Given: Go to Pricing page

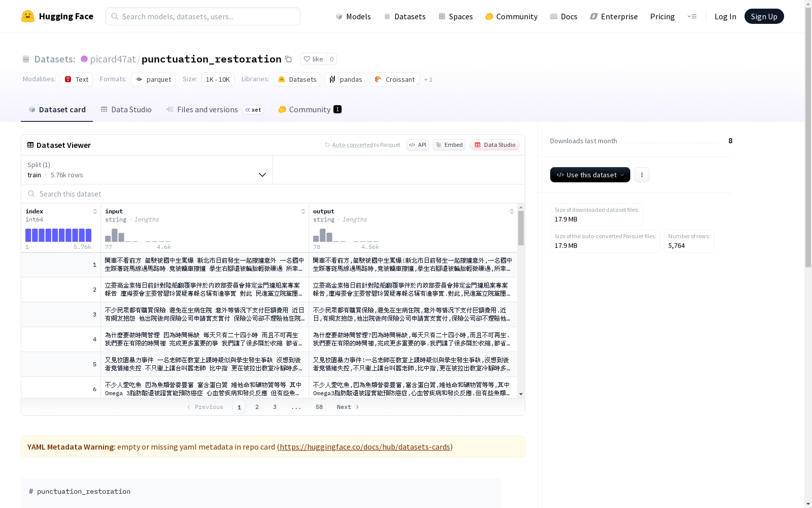Looking at the screenshot, I should tap(662, 16).
